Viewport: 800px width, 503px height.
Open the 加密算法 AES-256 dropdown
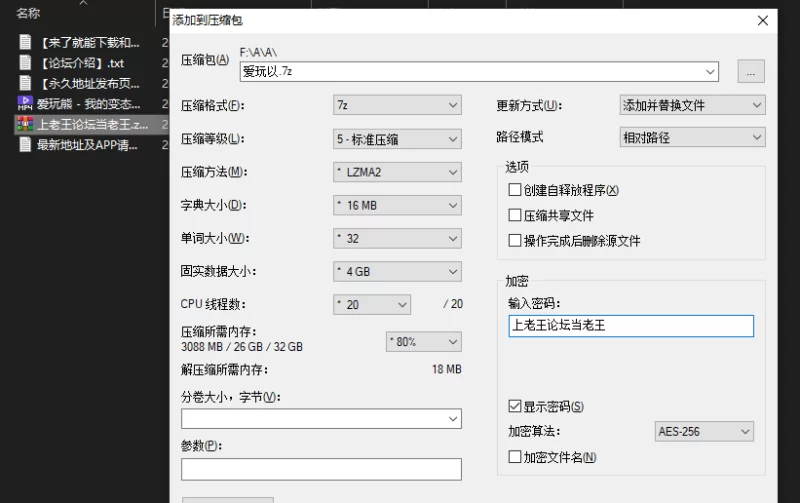click(x=704, y=432)
